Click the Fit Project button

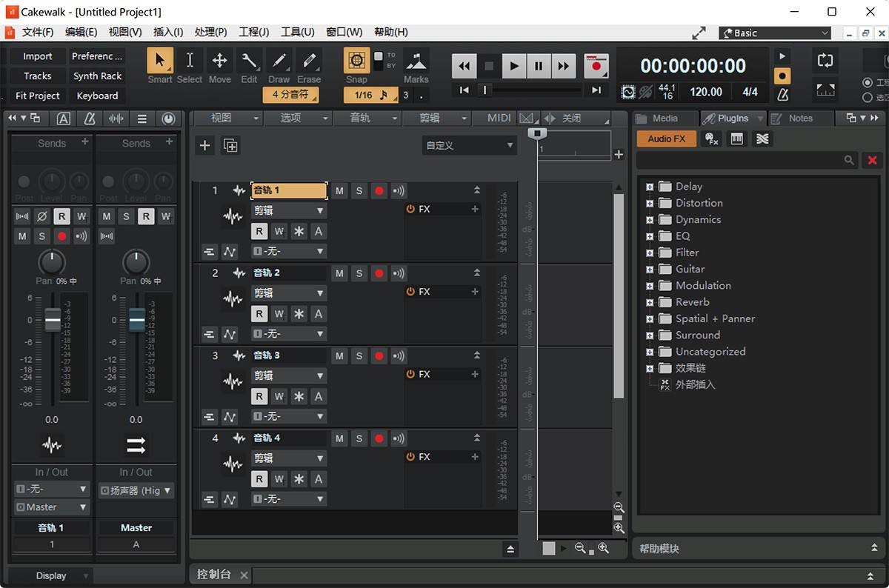click(36, 96)
